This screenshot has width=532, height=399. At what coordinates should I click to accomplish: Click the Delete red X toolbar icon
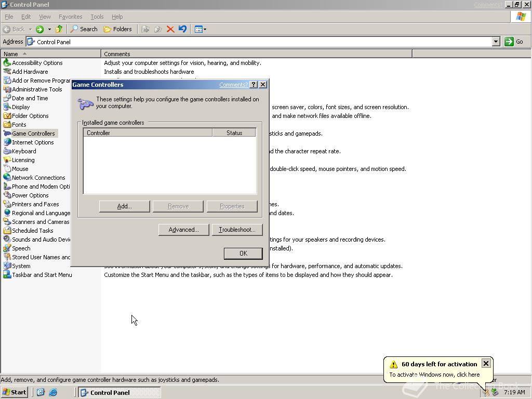pyautogui.click(x=170, y=29)
